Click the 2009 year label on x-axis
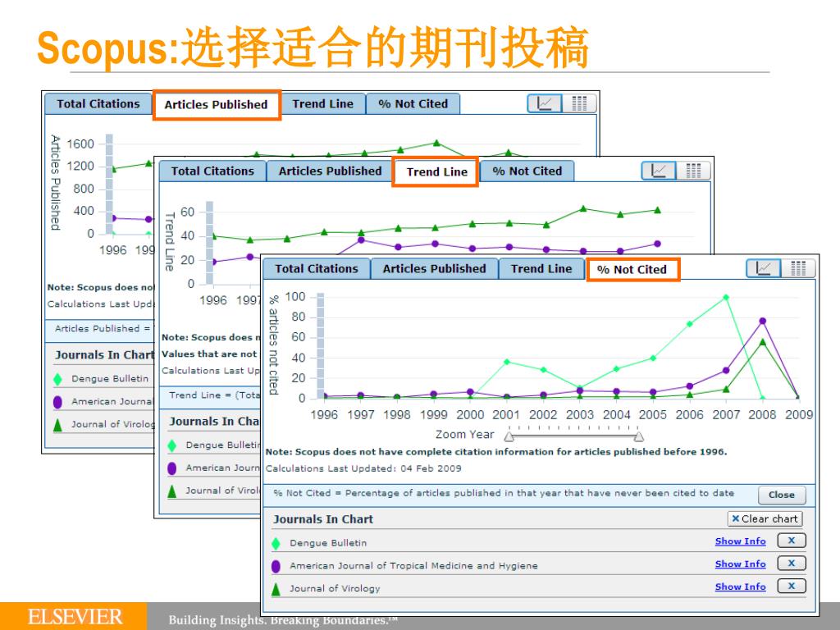840x630 pixels. pos(799,414)
